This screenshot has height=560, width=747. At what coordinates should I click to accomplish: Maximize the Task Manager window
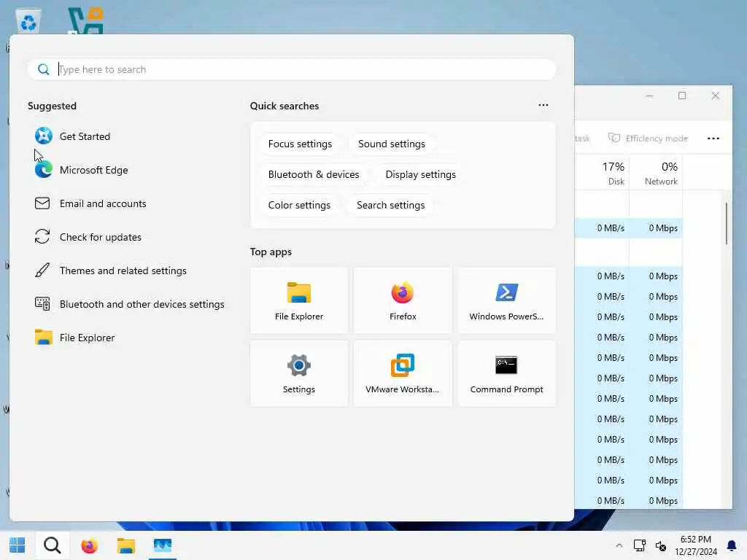tap(682, 96)
